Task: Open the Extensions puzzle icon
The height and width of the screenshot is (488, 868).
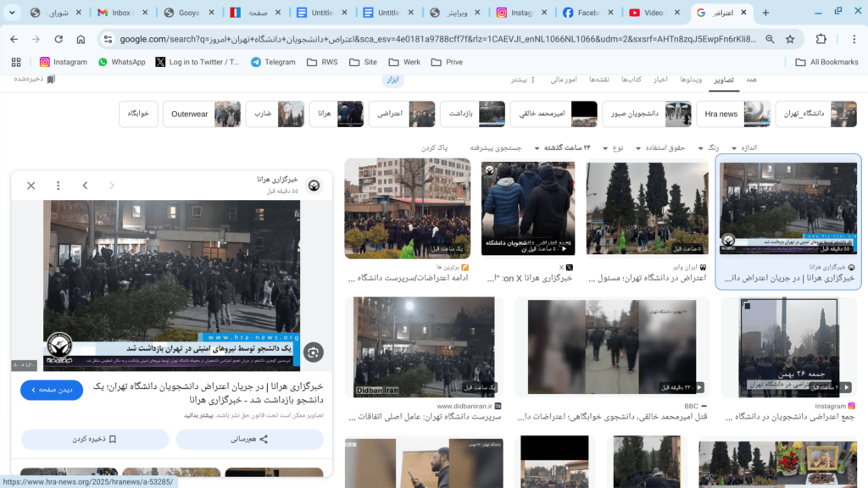Action: click(821, 39)
